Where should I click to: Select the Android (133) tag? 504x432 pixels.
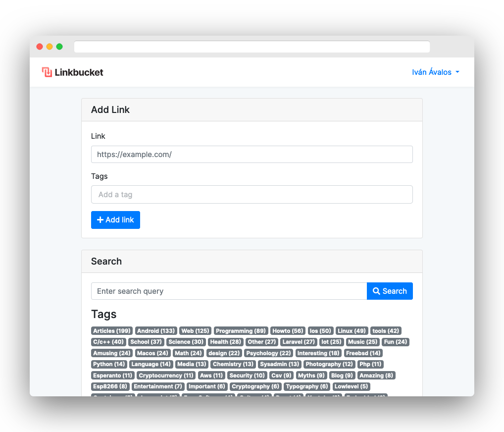[156, 330]
